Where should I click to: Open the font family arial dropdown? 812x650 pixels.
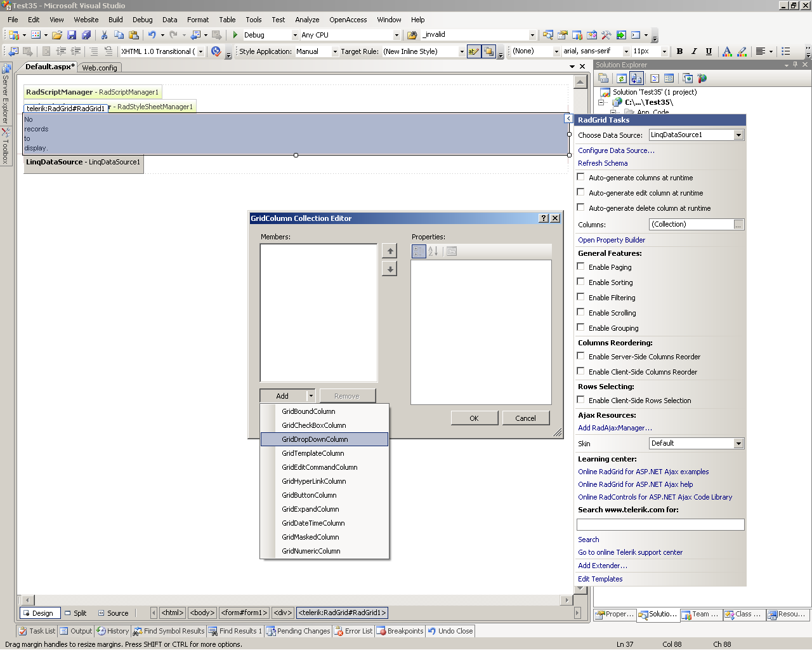pos(626,51)
